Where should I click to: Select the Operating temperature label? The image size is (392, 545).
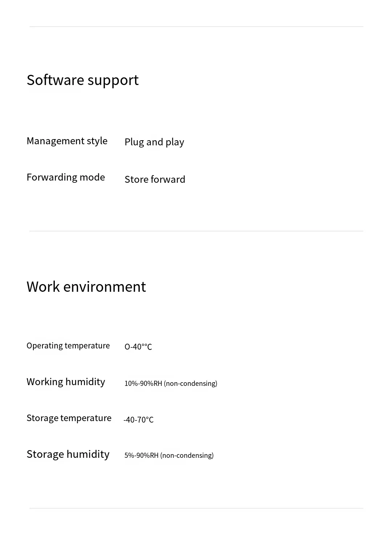[68, 346]
